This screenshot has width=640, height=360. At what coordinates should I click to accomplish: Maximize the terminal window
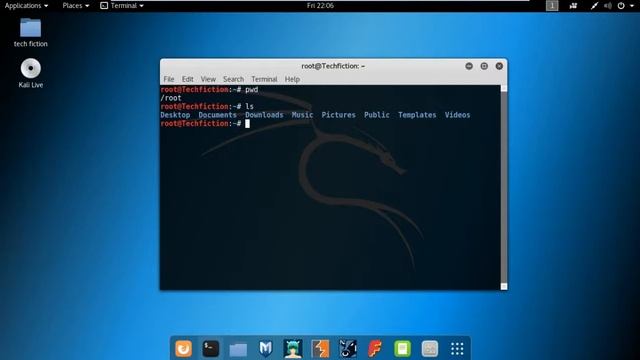point(484,66)
